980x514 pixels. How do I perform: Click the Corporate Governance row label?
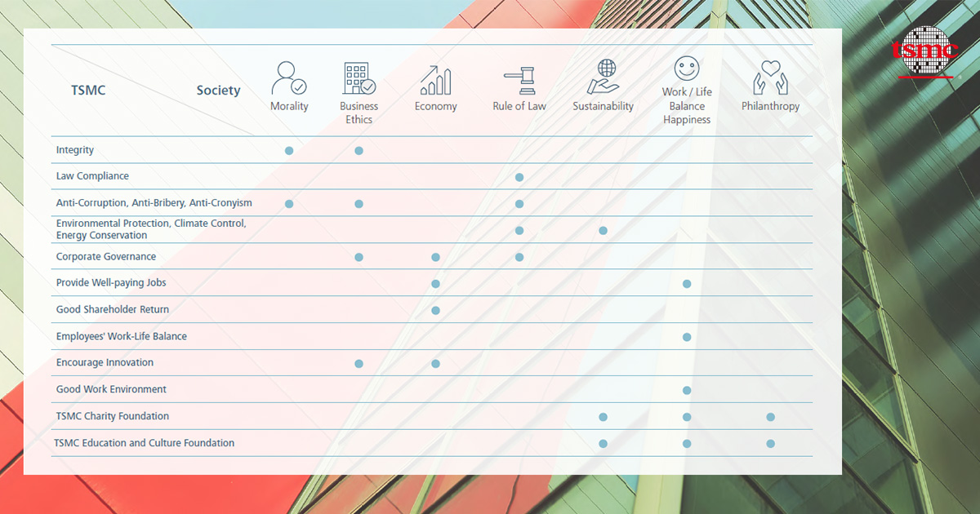[106, 256]
